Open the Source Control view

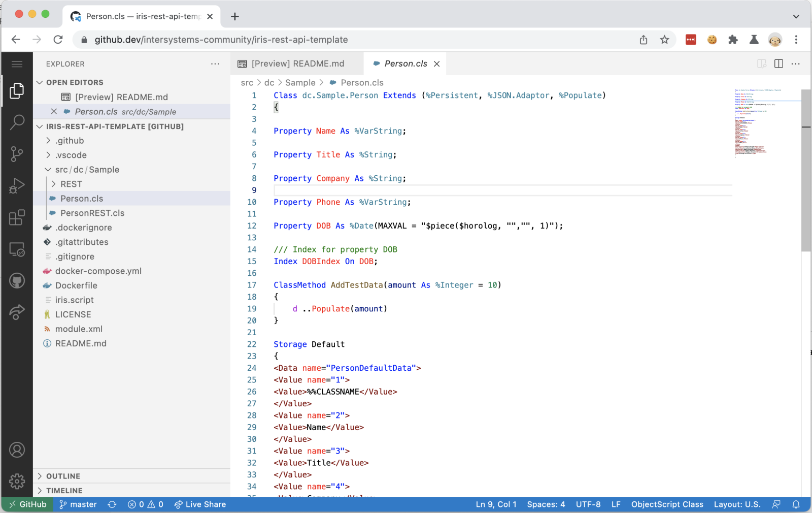(x=17, y=154)
